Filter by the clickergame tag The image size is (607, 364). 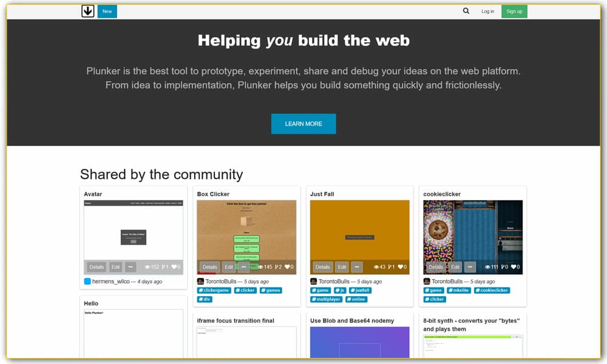click(214, 291)
